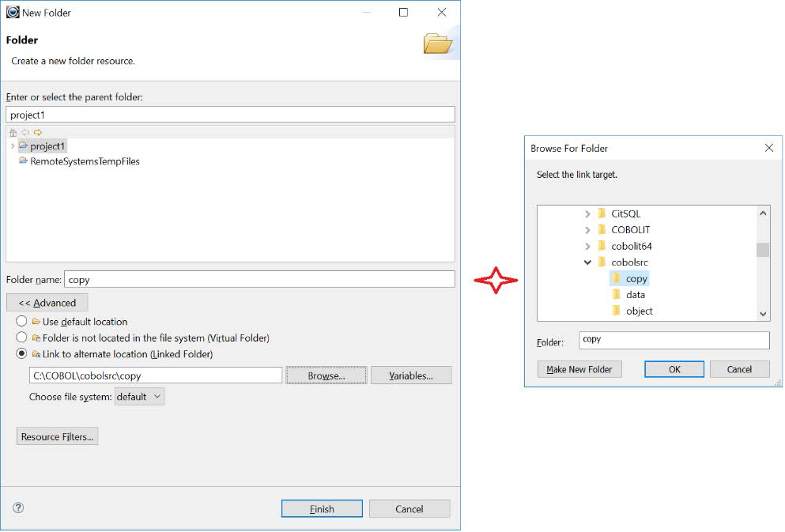Expand the project1 tree node
The height and width of the screenshot is (532, 785).
[13, 146]
